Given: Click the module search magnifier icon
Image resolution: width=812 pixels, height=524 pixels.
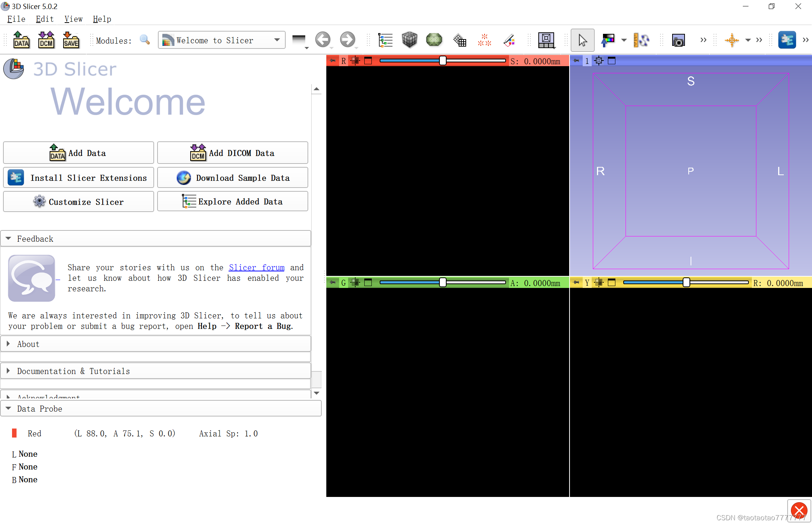Looking at the screenshot, I should pyautogui.click(x=145, y=40).
